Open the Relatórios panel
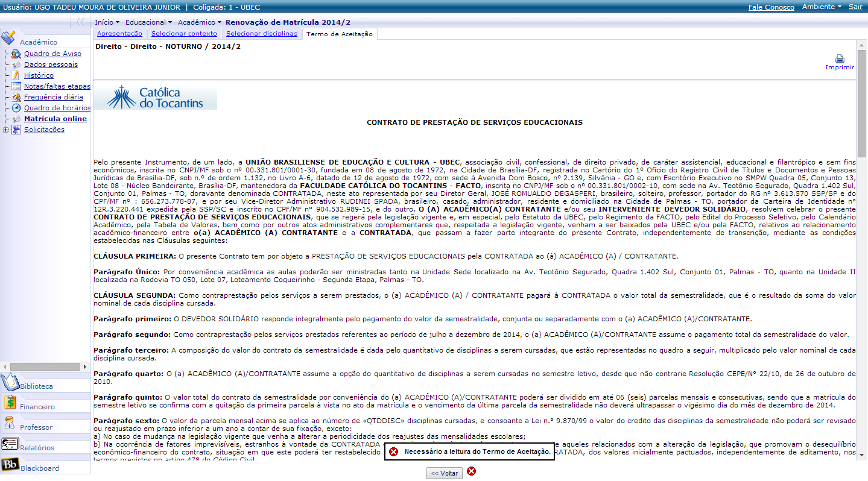Viewport: 868px width, 481px height. 46,444
